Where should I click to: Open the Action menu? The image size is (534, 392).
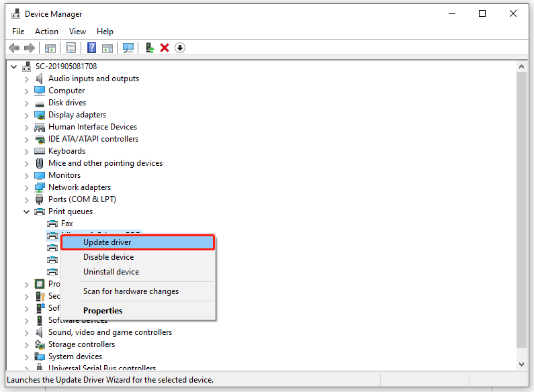pos(46,32)
